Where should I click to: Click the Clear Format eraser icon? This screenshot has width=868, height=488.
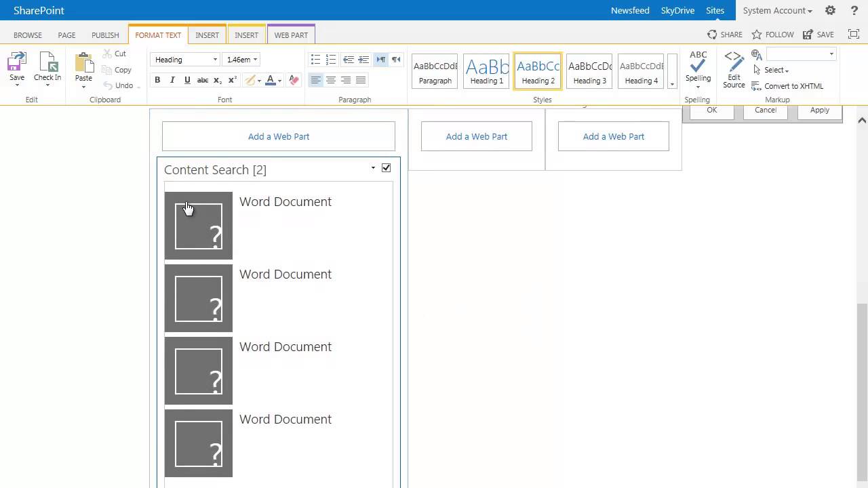294,80
